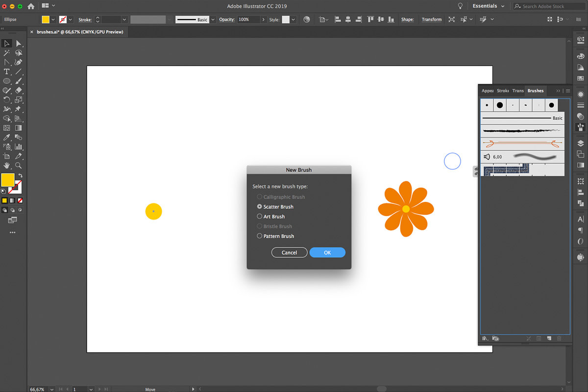This screenshot has height=392, width=588.
Task: Choose the Direct Selection tool
Action: click(19, 44)
